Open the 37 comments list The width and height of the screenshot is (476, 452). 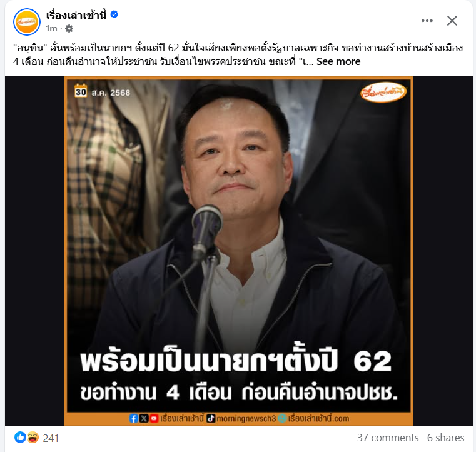point(388,438)
